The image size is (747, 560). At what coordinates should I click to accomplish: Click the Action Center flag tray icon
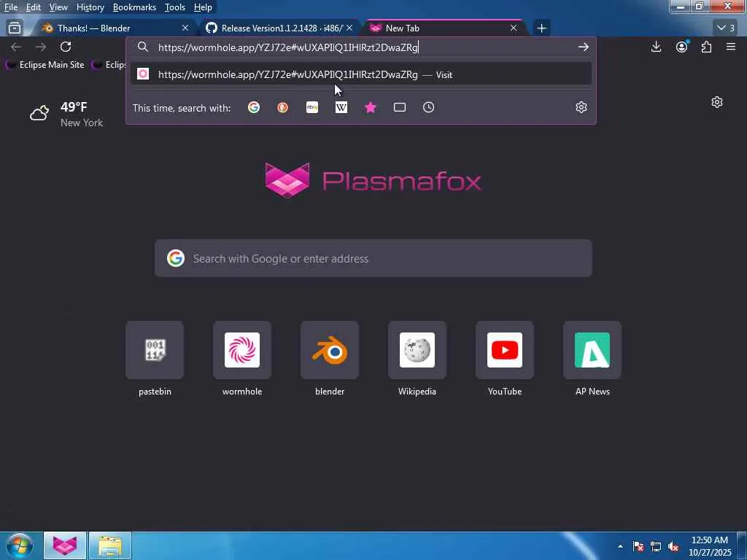pos(638,546)
